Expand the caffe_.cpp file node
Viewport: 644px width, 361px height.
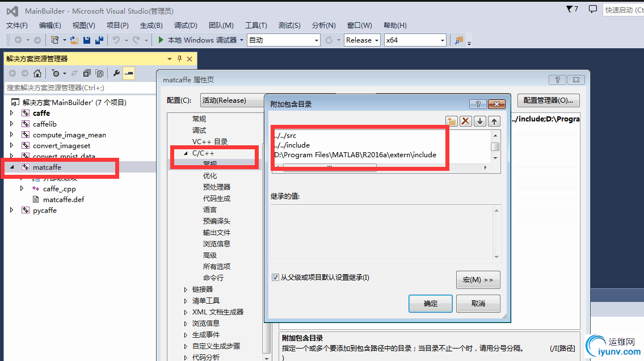[22, 188]
